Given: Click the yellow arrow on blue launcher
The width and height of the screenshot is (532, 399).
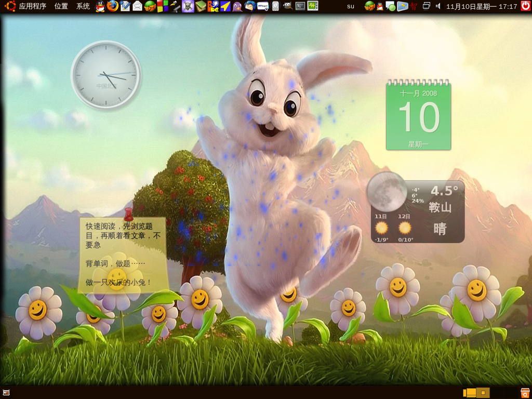Looking at the screenshot, I should click(225, 6).
